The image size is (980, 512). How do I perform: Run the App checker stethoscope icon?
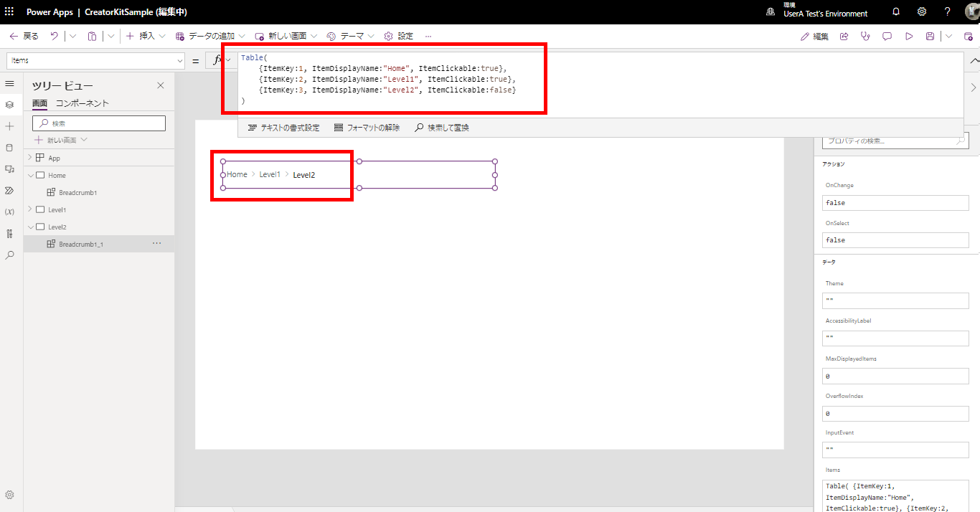pos(865,36)
